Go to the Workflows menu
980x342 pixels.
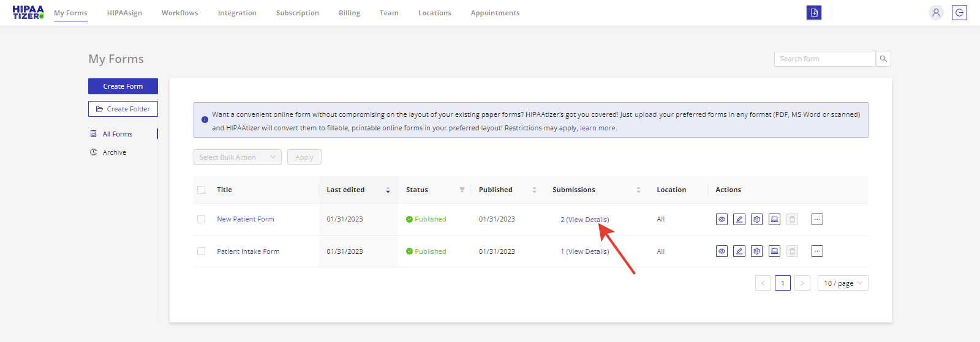tap(179, 13)
